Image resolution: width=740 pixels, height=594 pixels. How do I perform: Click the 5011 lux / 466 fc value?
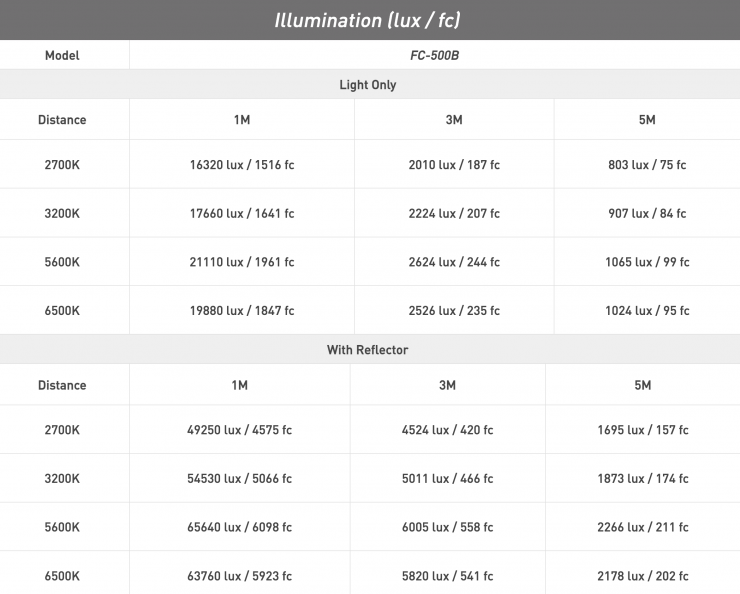pyautogui.click(x=447, y=478)
